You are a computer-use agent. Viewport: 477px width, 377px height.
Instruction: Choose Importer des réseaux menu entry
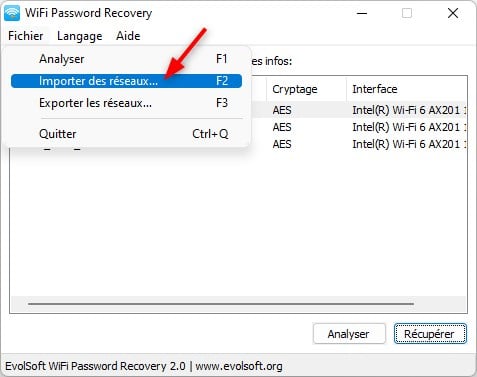tap(126, 81)
